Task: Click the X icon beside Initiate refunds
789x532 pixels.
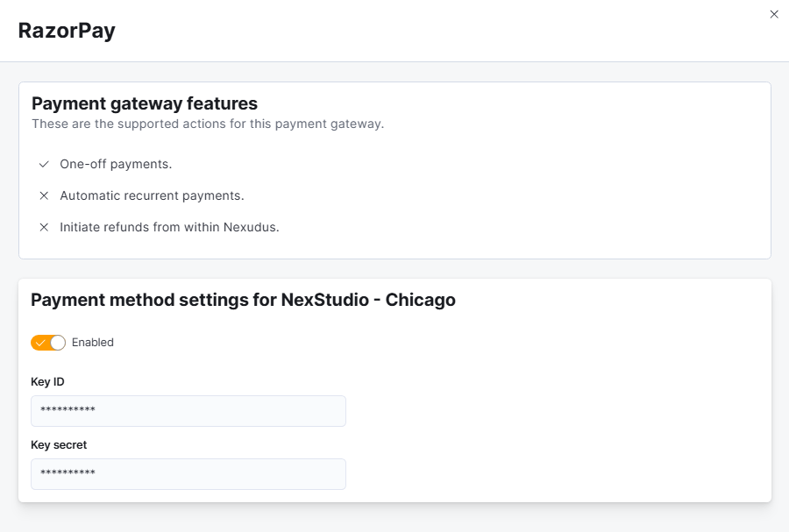Action: click(x=45, y=227)
